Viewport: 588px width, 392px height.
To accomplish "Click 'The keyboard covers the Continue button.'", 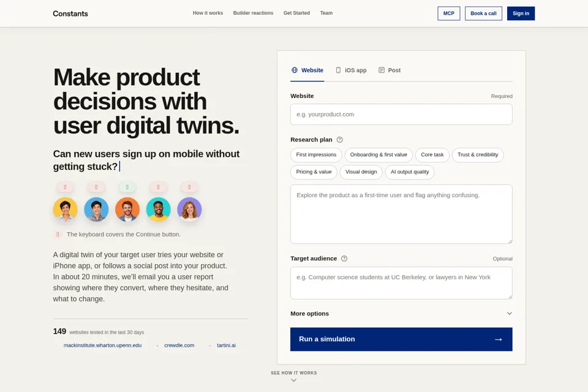I will (124, 235).
